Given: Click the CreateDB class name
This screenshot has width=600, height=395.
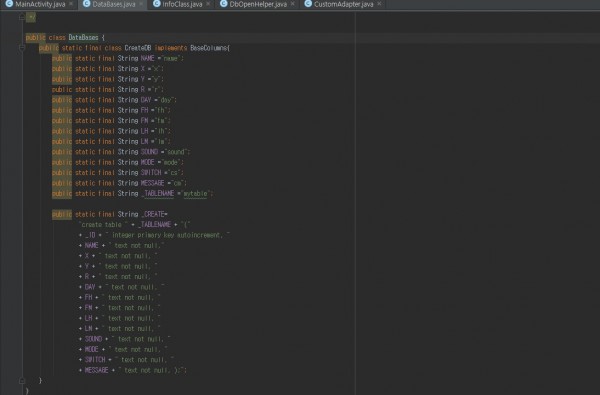Looking at the screenshot, I should pyautogui.click(x=138, y=48).
